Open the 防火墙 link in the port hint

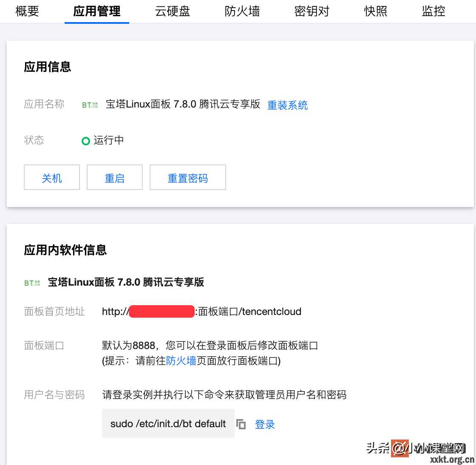(x=181, y=361)
